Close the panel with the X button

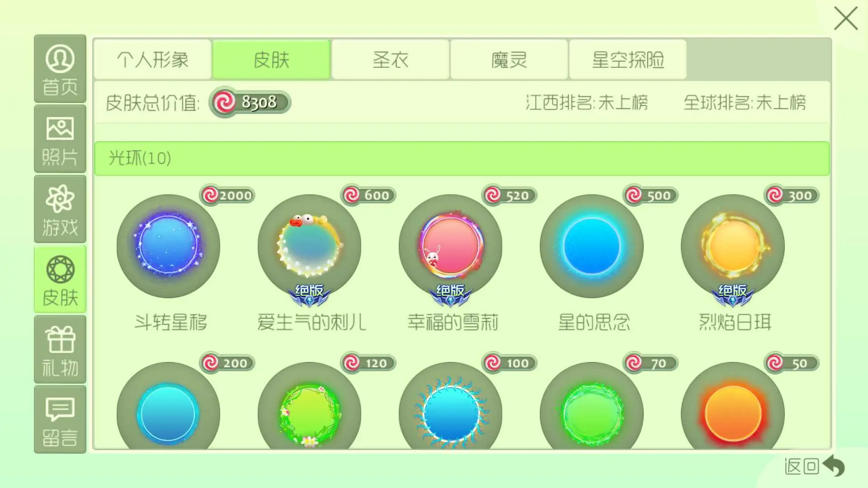click(x=845, y=19)
